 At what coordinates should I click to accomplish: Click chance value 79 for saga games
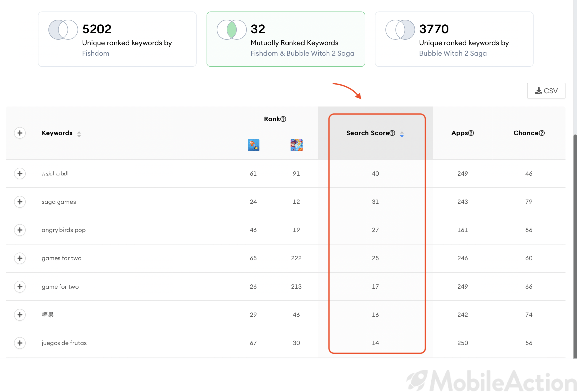click(529, 202)
